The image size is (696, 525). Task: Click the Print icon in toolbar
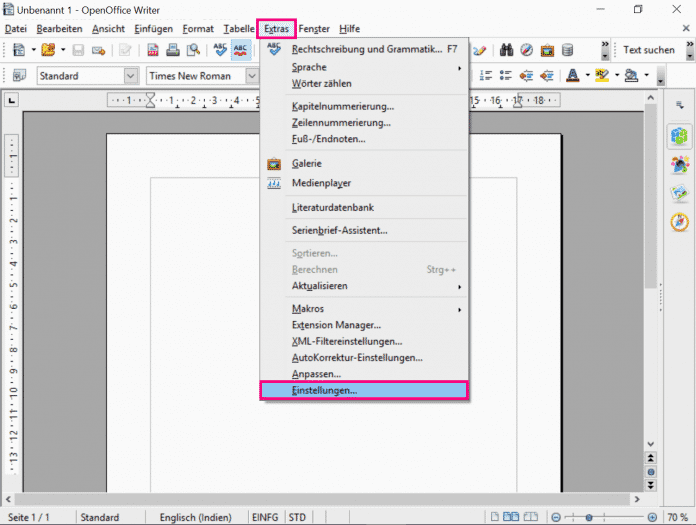pos(172,50)
